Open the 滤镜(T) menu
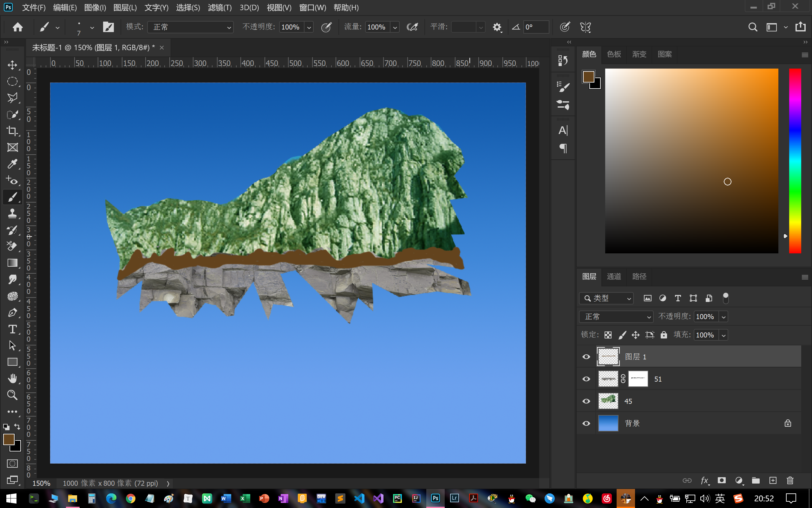812x508 pixels. tap(219, 7)
